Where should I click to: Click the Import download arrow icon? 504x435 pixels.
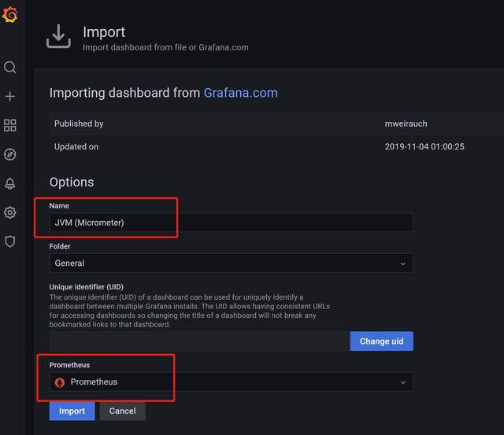point(58,36)
